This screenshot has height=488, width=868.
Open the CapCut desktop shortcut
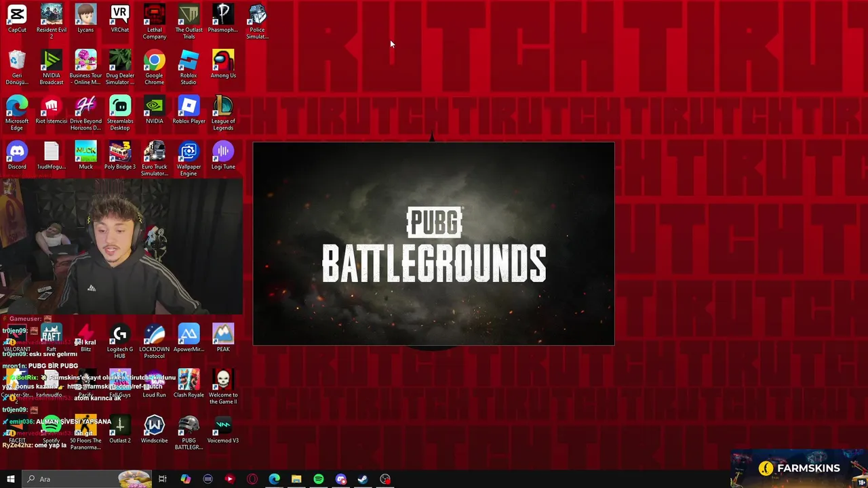click(17, 19)
